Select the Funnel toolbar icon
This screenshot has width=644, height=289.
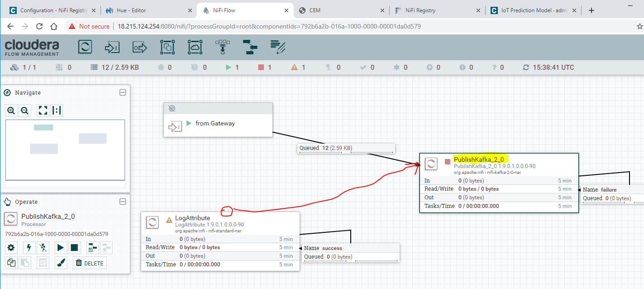[222, 47]
